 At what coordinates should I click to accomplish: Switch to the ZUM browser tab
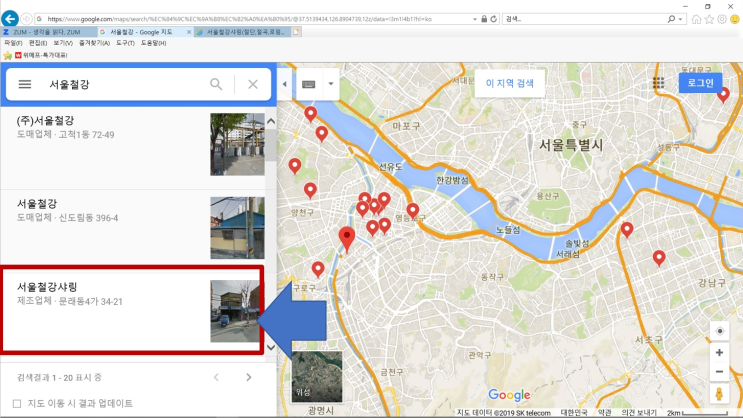click(49, 32)
